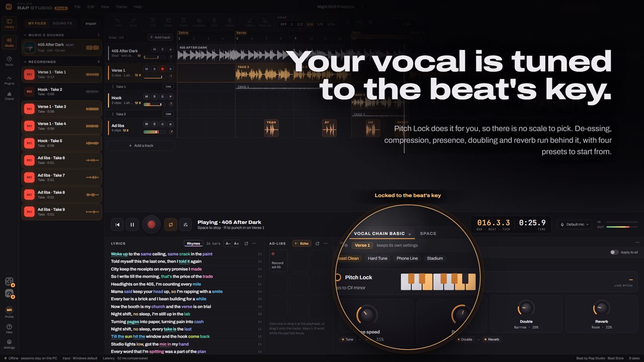Open the Beats section in sidebar
Screen dimensions: 644x362
9,61
